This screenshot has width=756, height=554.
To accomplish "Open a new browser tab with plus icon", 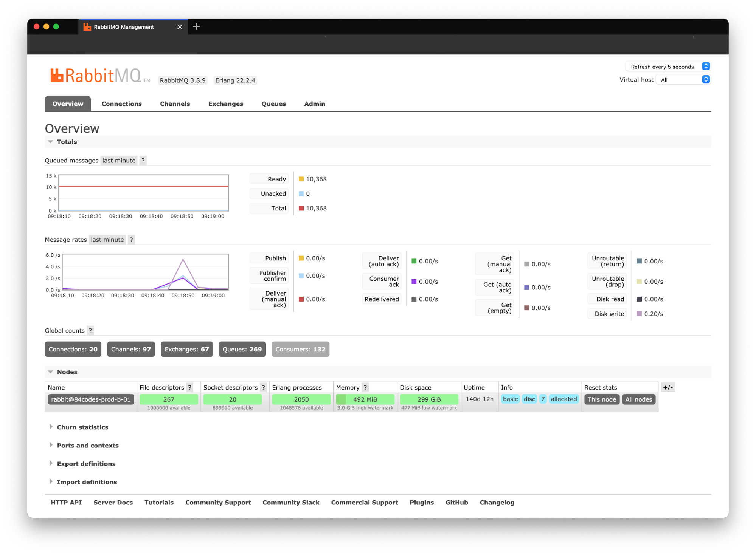I will pyautogui.click(x=196, y=27).
